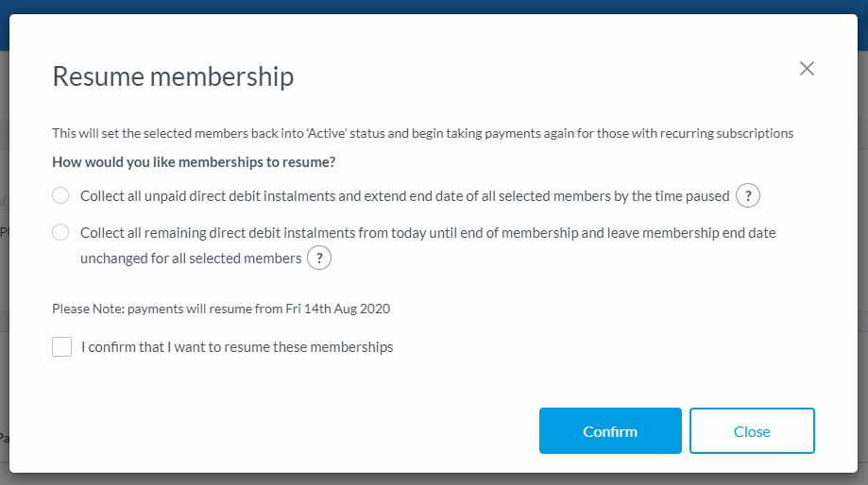Click the 'Resume membership' dialog title
Viewport: 868px width, 485px height.
[173, 76]
